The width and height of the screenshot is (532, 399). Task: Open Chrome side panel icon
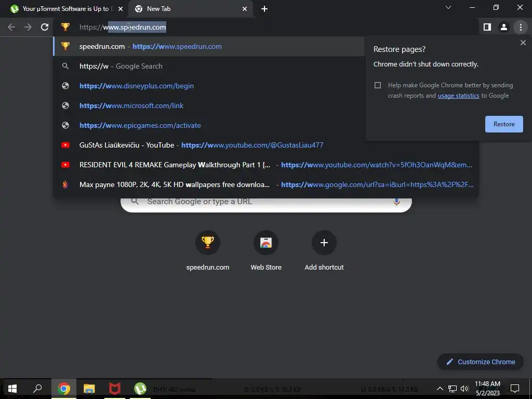(487, 27)
